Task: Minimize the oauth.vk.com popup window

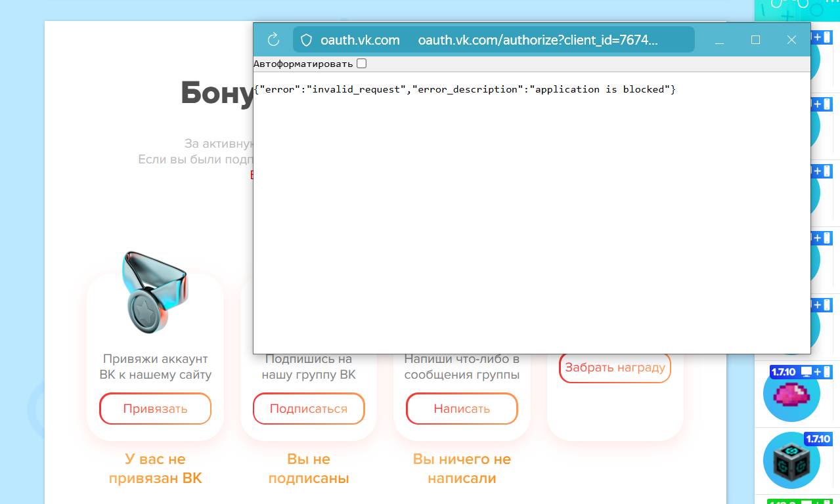Action: (719, 40)
